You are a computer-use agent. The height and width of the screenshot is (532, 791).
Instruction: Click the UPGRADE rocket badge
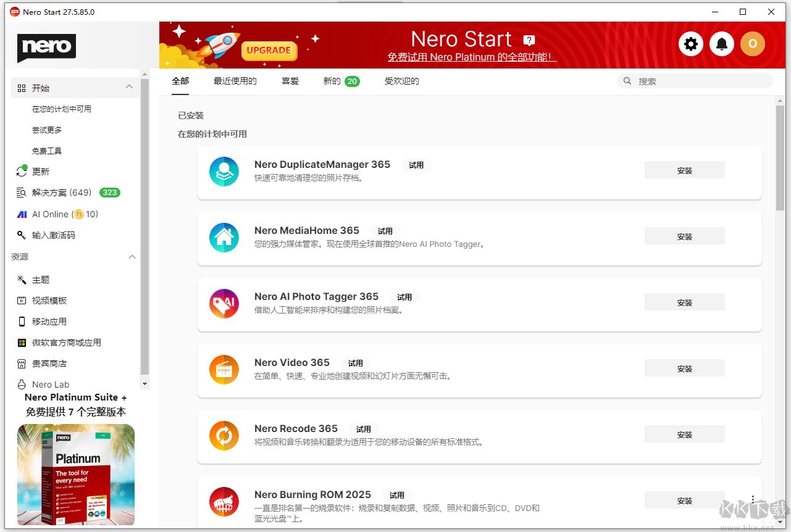(269, 51)
